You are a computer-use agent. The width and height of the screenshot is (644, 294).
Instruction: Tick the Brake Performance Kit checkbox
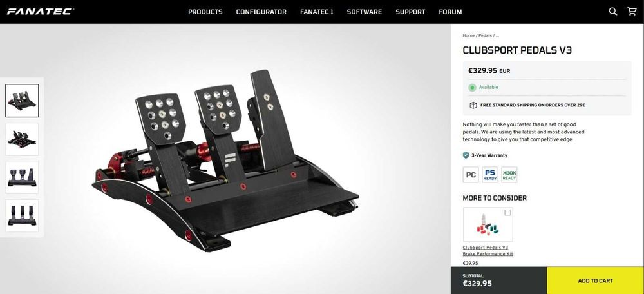coord(507,213)
